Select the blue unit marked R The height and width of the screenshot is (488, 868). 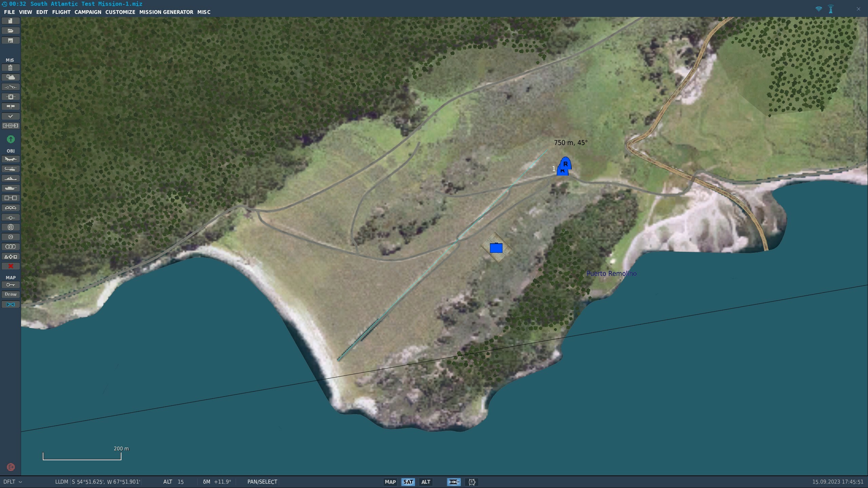[x=565, y=163]
